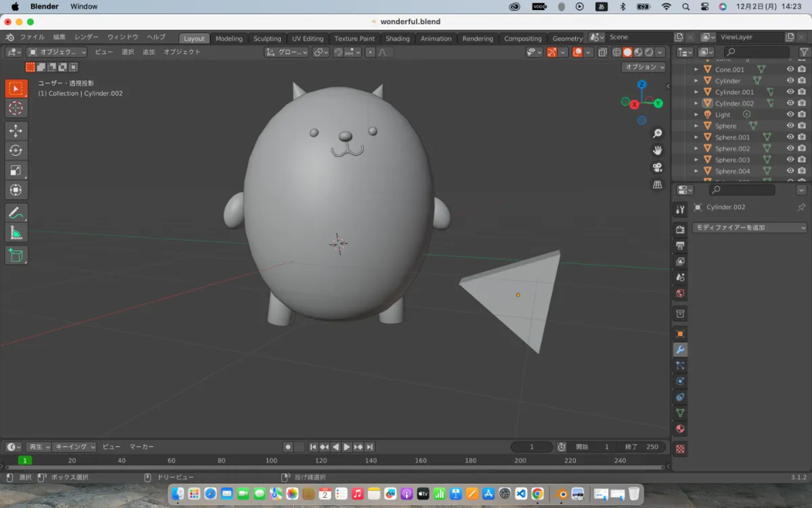Disable rendering for Sphere.001 camera icon

pyautogui.click(x=801, y=137)
